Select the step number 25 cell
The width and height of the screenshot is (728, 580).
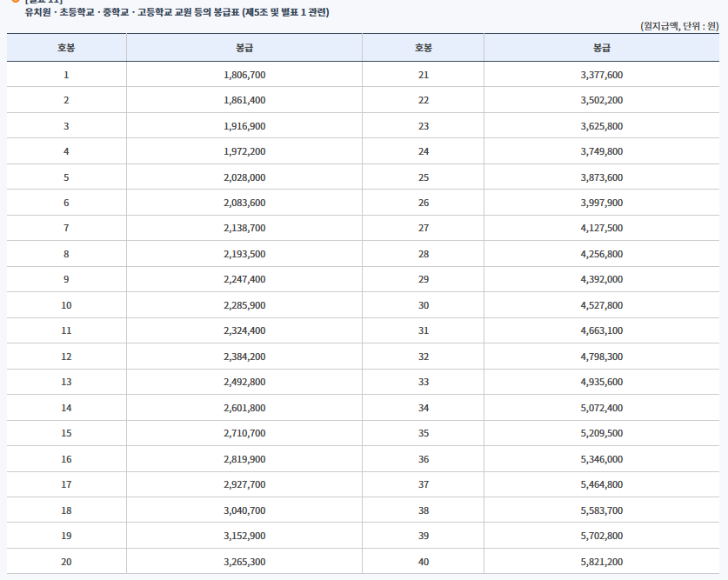424,177
